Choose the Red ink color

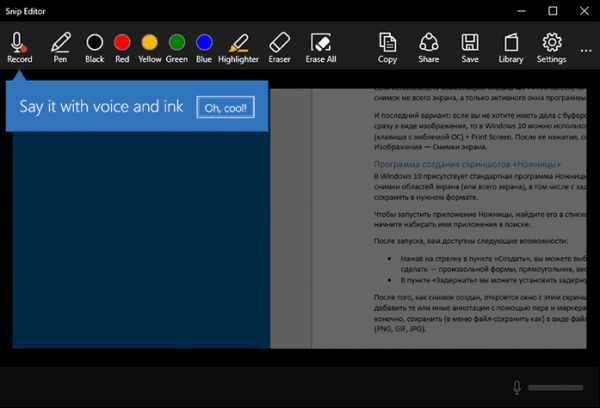click(x=122, y=46)
